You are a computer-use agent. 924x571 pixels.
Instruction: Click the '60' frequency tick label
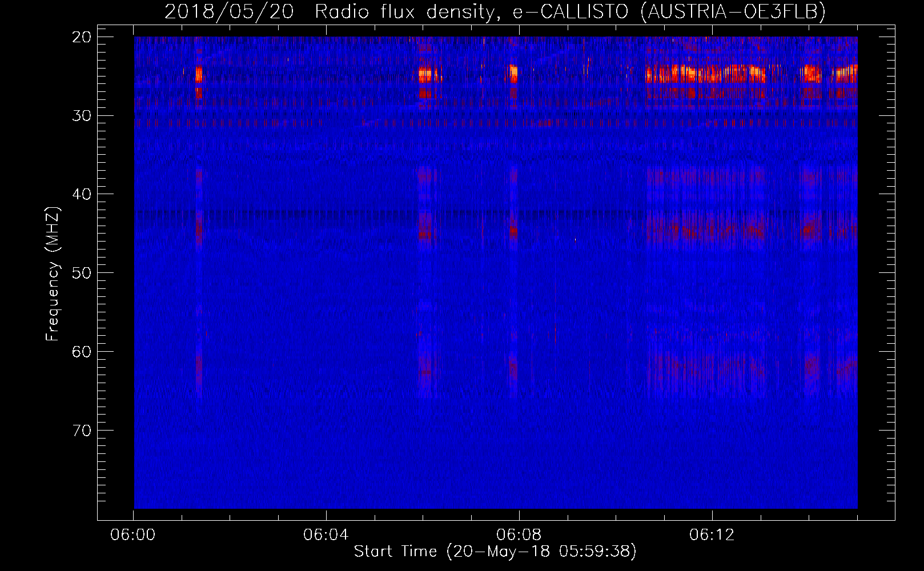pyautogui.click(x=82, y=351)
